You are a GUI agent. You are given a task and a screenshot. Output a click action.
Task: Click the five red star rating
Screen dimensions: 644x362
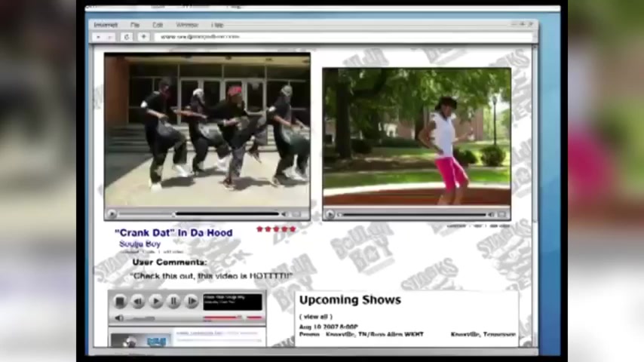click(x=276, y=229)
